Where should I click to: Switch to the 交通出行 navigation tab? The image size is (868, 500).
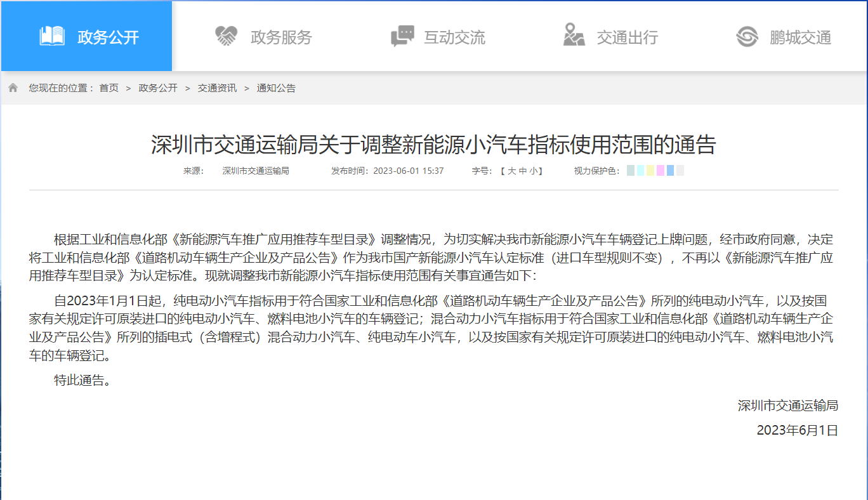(627, 37)
